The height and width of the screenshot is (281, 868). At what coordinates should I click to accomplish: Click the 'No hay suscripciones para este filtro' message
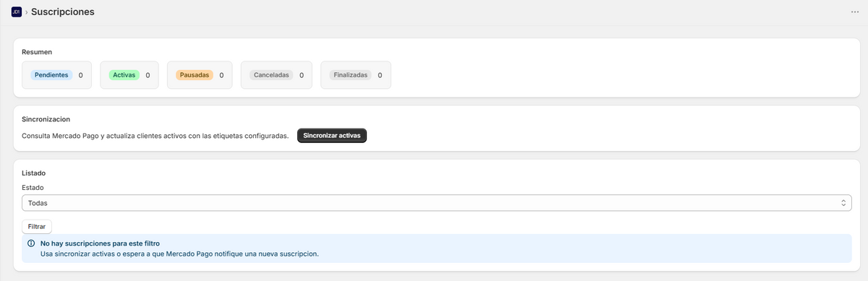(x=100, y=243)
